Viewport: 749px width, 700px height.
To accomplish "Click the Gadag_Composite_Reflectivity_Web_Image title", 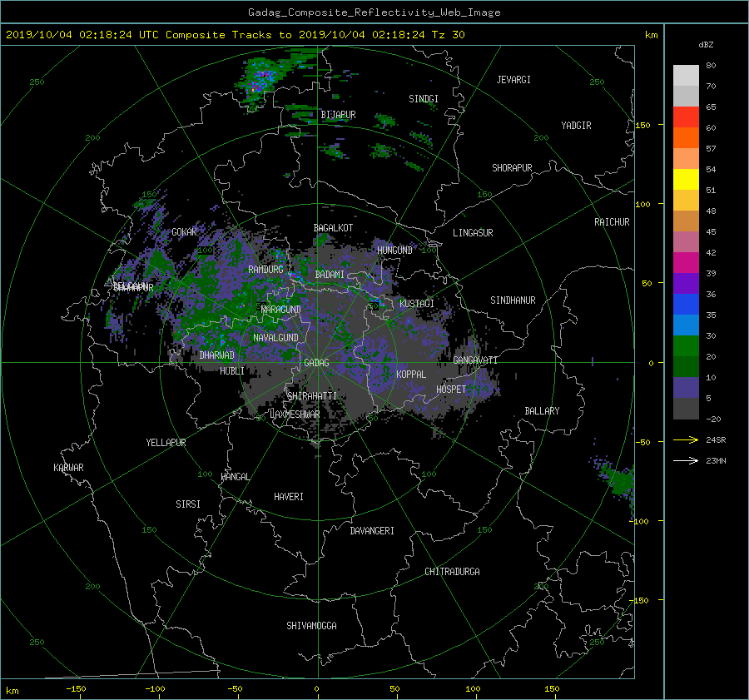I will point(374,12).
